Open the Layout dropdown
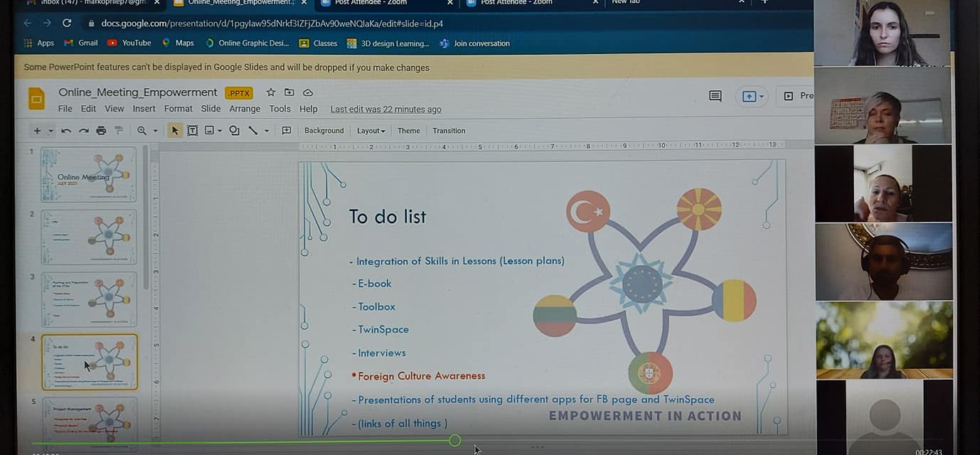 (371, 131)
